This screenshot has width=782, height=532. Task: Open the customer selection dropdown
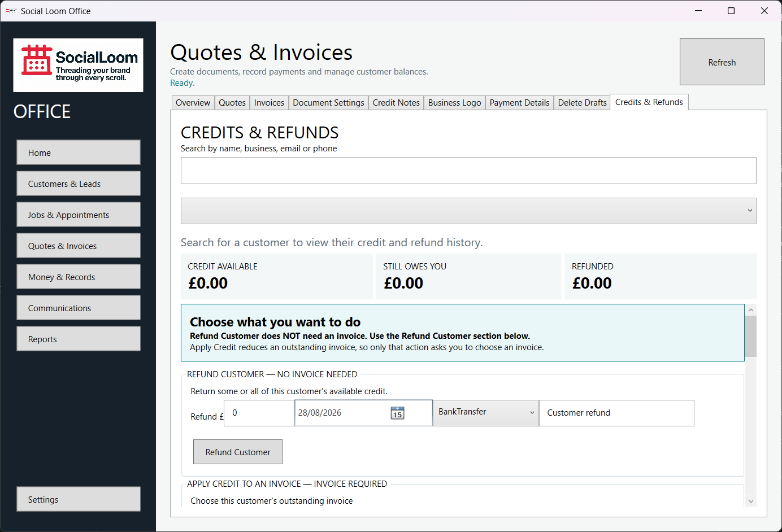point(468,211)
